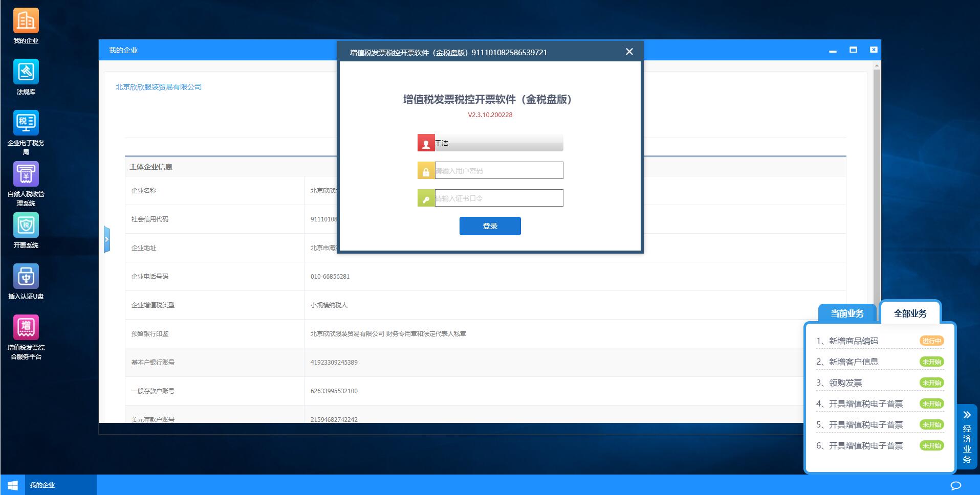The height and width of the screenshot is (495, 980).
Task: Close the 我的企业 window
Action: (x=874, y=50)
